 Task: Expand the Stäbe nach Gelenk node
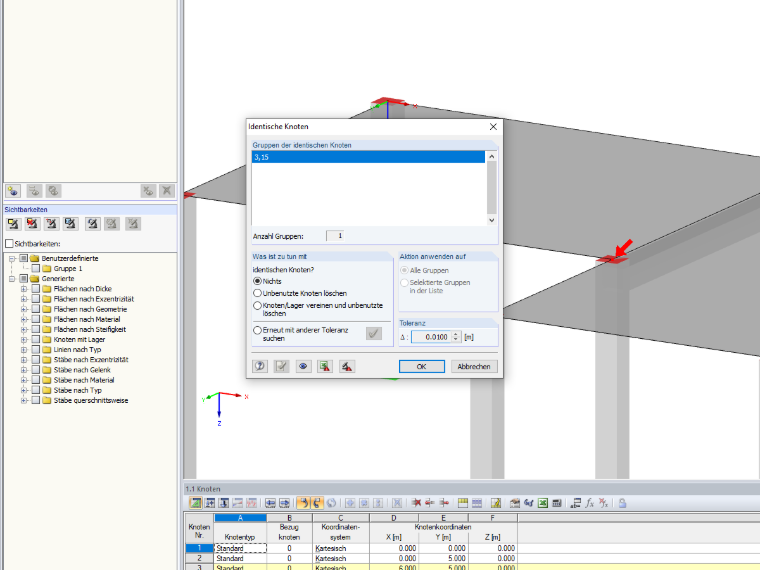click(x=24, y=370)
